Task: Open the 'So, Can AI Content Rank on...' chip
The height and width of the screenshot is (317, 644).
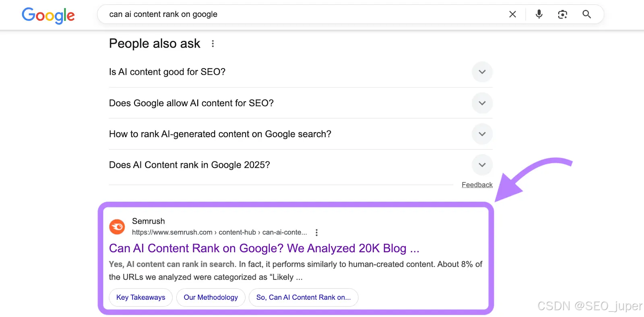Action: (303, 297)
